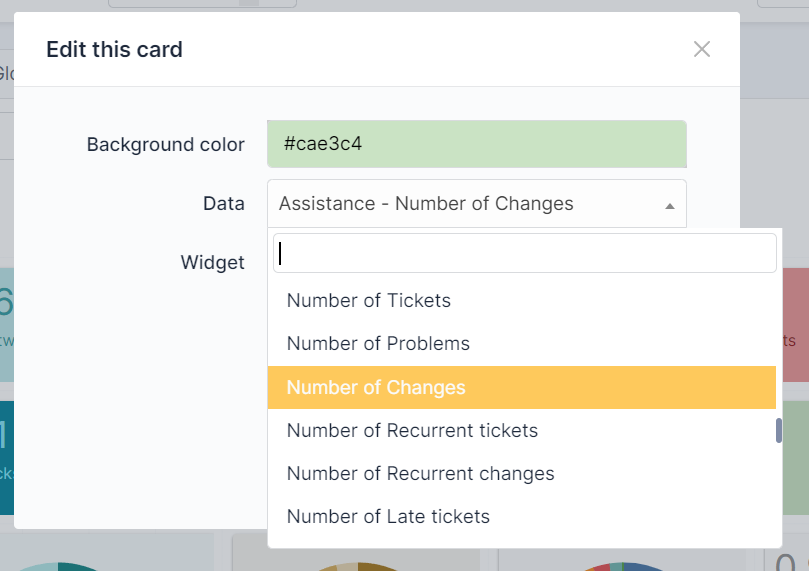
Task: Click the green dashboard card on the right
Action: click(x=796, y=458)
